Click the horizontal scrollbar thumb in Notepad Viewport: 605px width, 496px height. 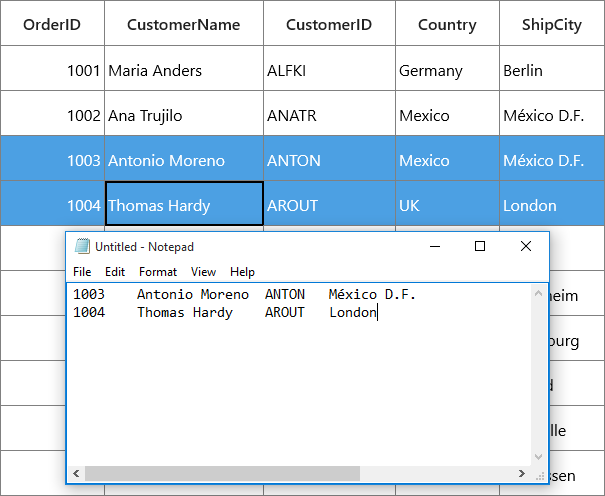pos(222,473)
